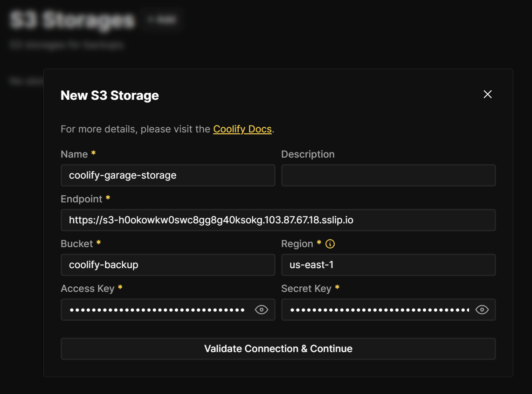This screenshot has width=532, height=394.
Task: Click the Region field showing us-east-1
Action: (388, 265)
